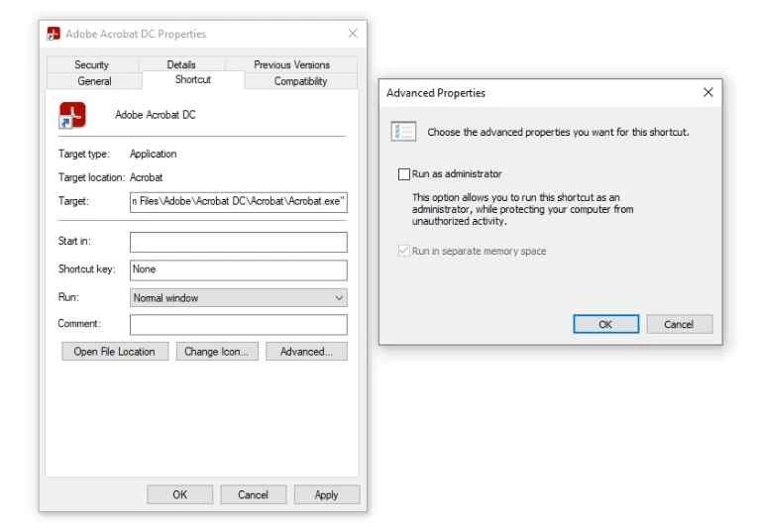Screen dimensions: 757x532
Task: Switch to the Security tab
Action: 91,64
